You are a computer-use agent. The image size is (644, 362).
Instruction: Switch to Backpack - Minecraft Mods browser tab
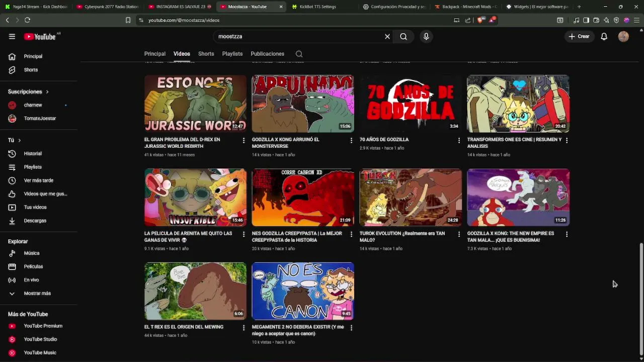[465, 7]
